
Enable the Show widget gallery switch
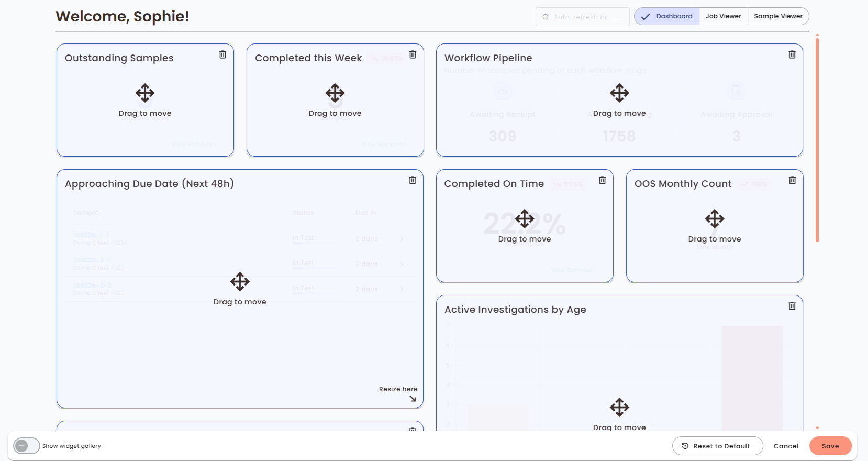[27, 446]
